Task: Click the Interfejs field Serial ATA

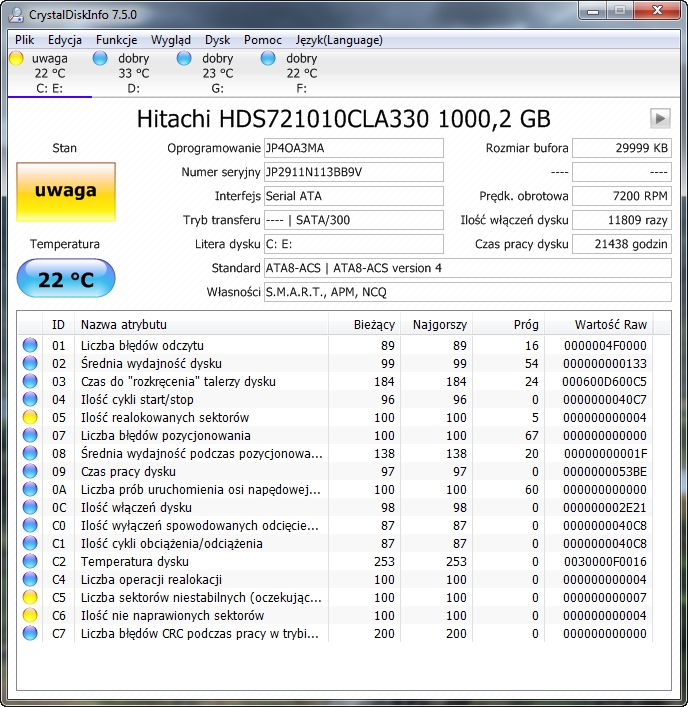Action: (x=353, y=196)
